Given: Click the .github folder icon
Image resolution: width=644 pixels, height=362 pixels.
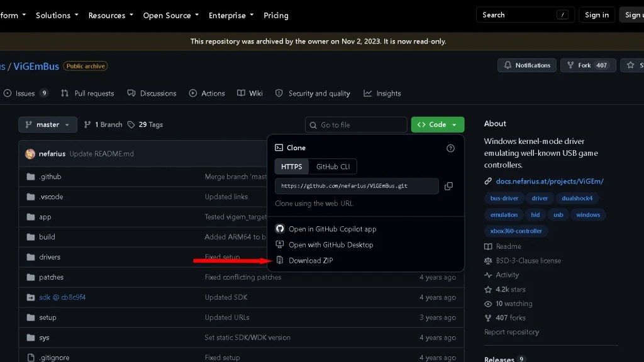Looking at the screenshot, I should pyautogui.click(x=30, y=177).
